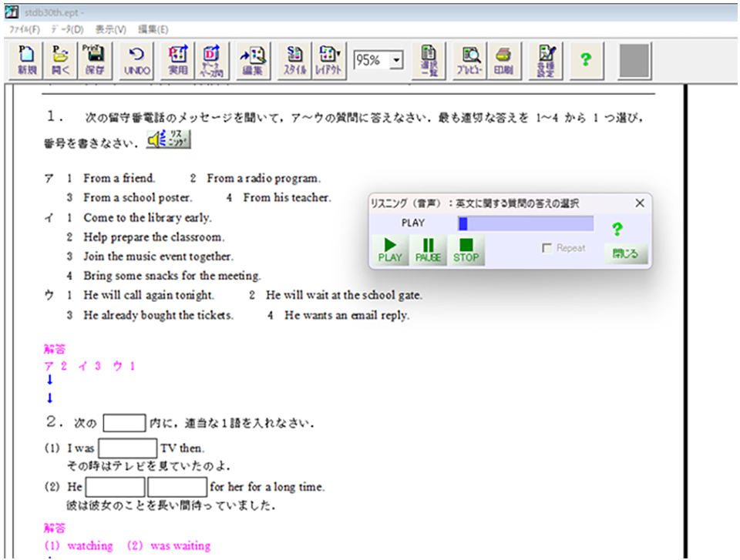Click the 閉じる close button in dialog
The image size is (740, 560).
626,254
